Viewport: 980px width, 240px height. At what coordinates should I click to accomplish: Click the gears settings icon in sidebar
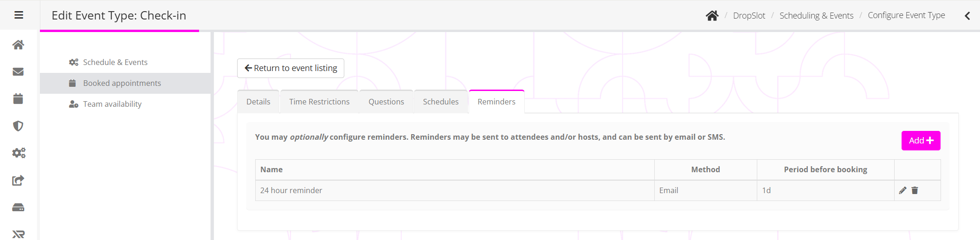click(19, 153)
